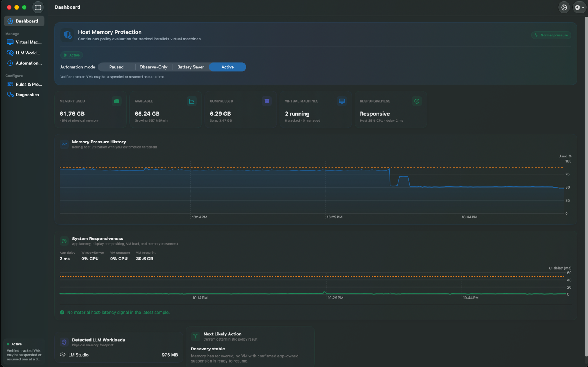Click the Next Likely Action branch icon
This screenshot has width=588, height=367.
point(196,336)
